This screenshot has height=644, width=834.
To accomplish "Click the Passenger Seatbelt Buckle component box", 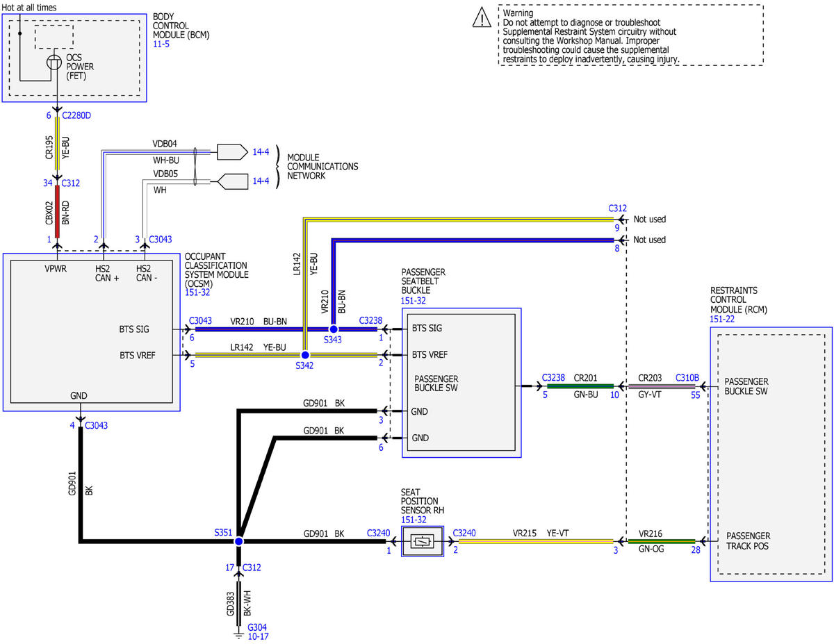I will click(x=461, y=383).
